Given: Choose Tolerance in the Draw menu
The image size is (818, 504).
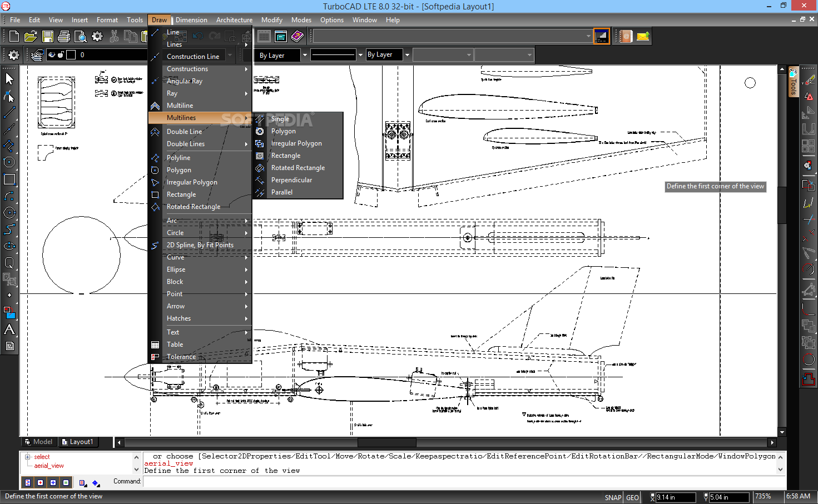Looking at the screenshot, I should pyautogui.click(x=200, y=357).
